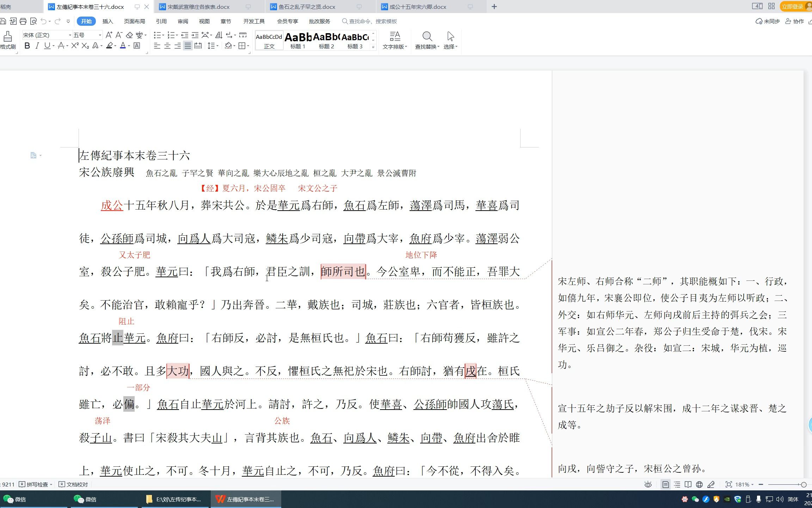Click 协作 collaborate button

pos(795,21)
